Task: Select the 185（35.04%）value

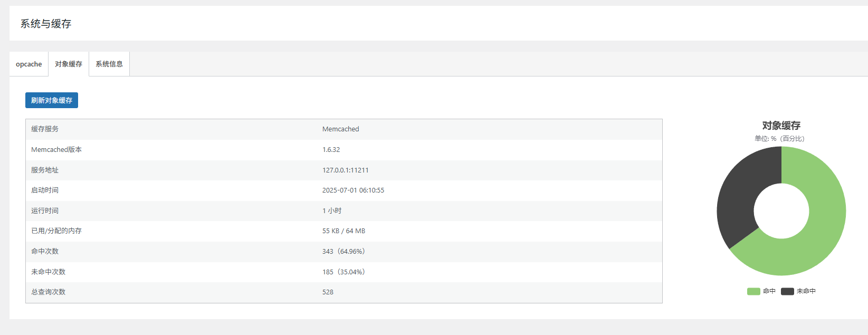Action: click(x=344, y=272)
